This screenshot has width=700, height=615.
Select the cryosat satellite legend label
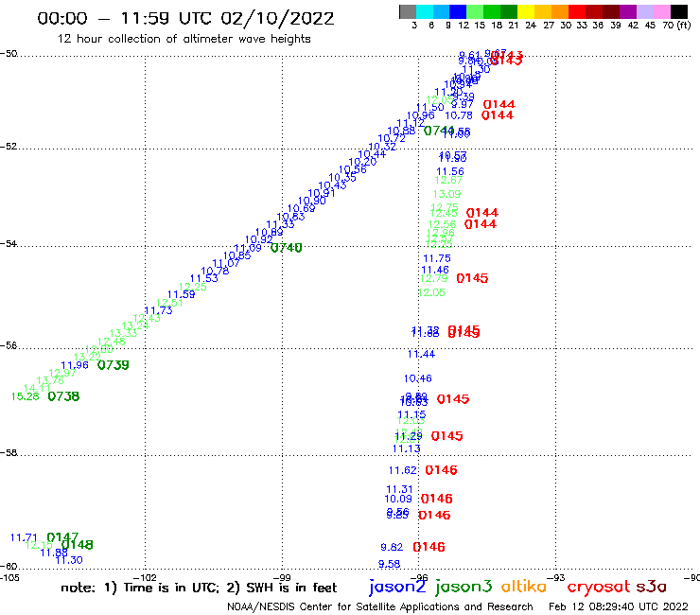click(598, 587)
